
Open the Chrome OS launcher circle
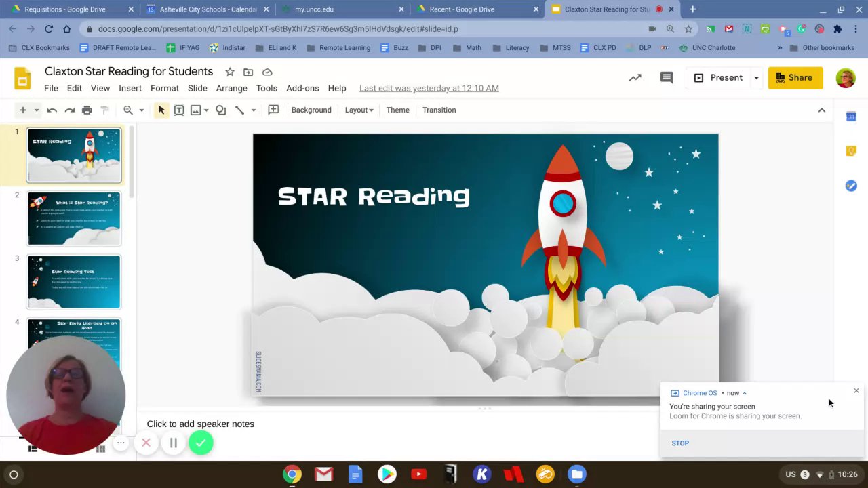[x=14, y=474]
